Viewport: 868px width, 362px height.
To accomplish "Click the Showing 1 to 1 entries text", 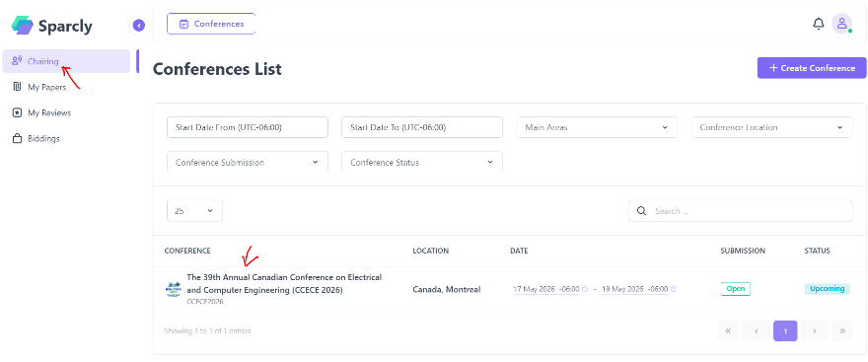I will click(207, 331).
